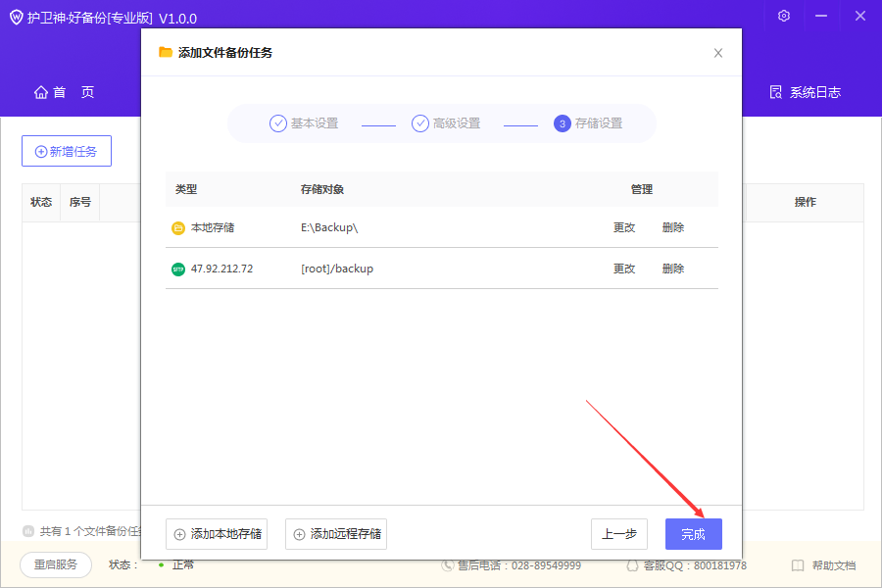Open 系统日志 in main window
The height and width of the screenshot is (588, 882).
[x=805, y=92]
